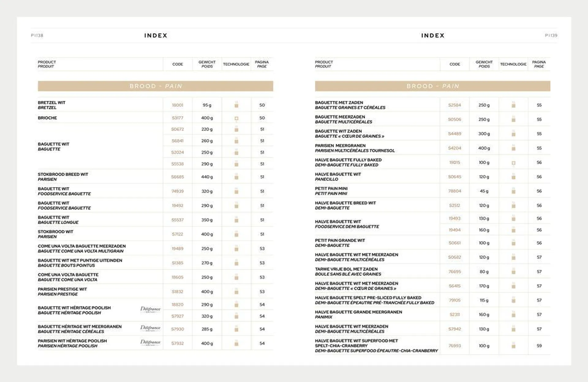Click the 115 g weight value

pos(484,300)
